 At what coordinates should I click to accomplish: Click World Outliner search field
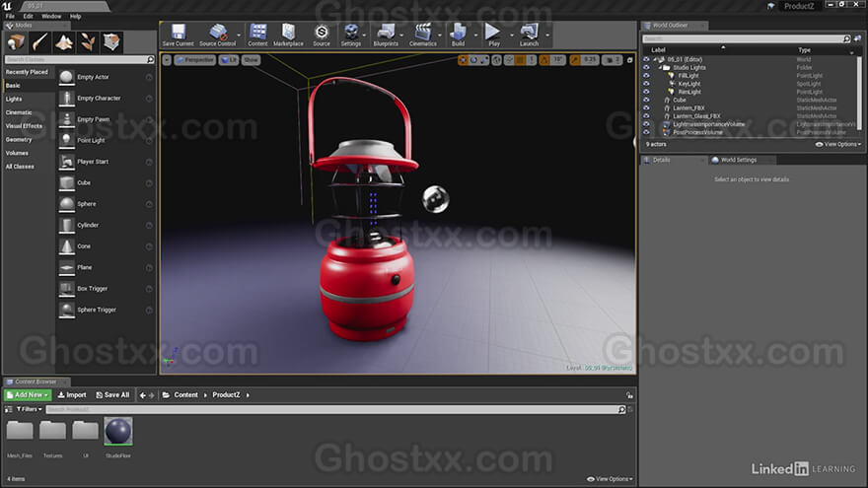[747, 38]
